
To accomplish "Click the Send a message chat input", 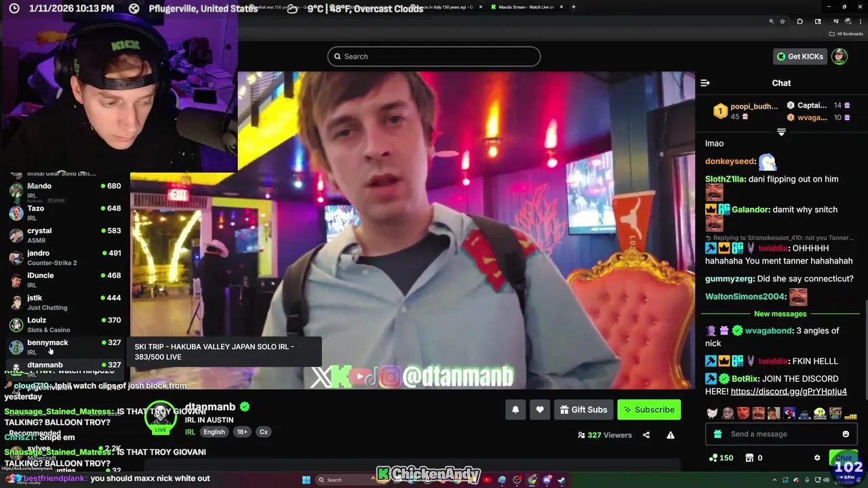I will pyautogui.click(x=781, y=434).
